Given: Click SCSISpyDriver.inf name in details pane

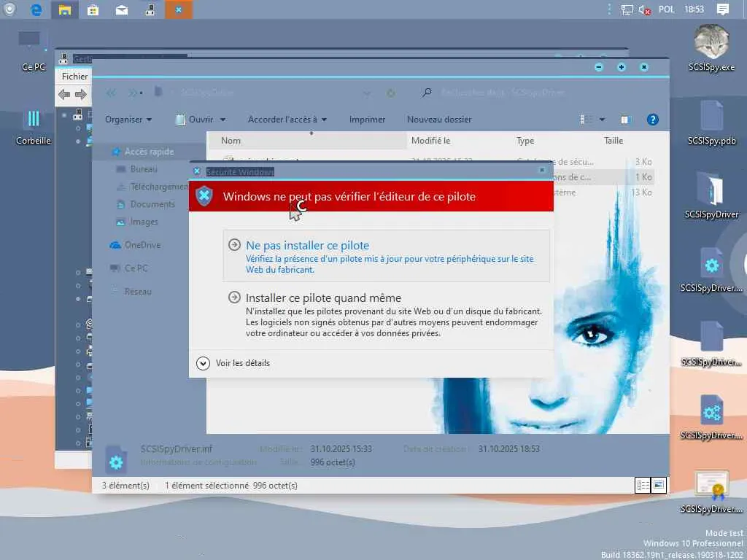Looking at the screenshot, I should click(177, 448).
